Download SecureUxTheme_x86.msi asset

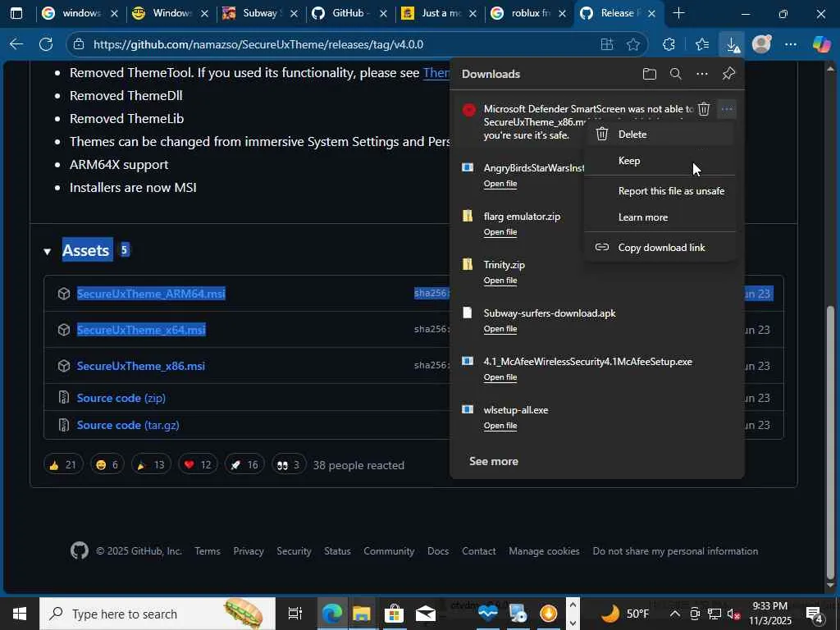tap(140, 366)
